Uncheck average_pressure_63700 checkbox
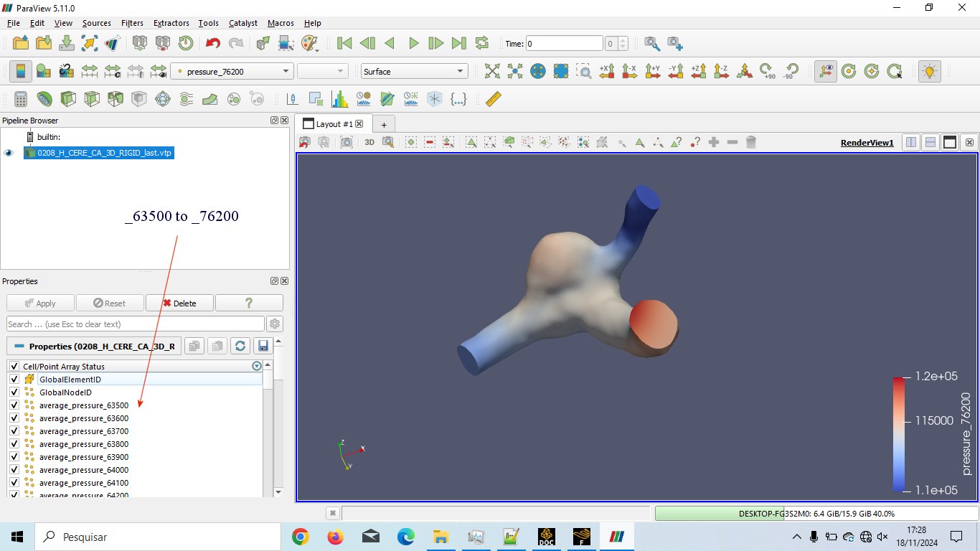 [14, 430]
